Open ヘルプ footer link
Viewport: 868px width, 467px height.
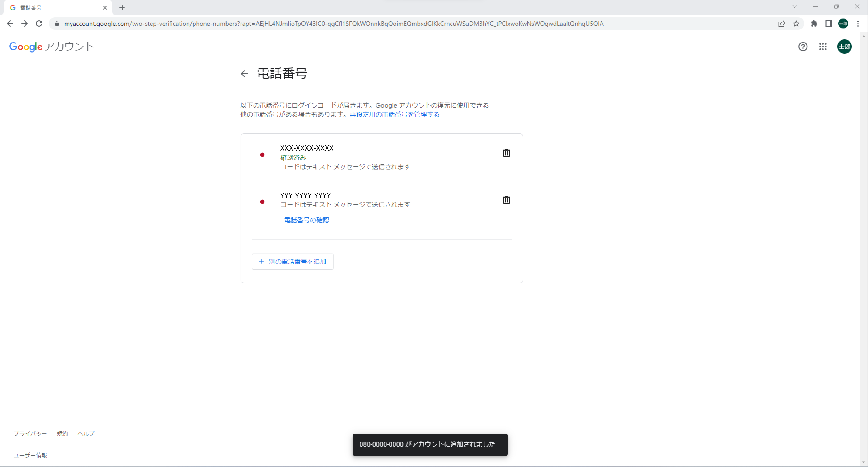(x=86, y=434)
